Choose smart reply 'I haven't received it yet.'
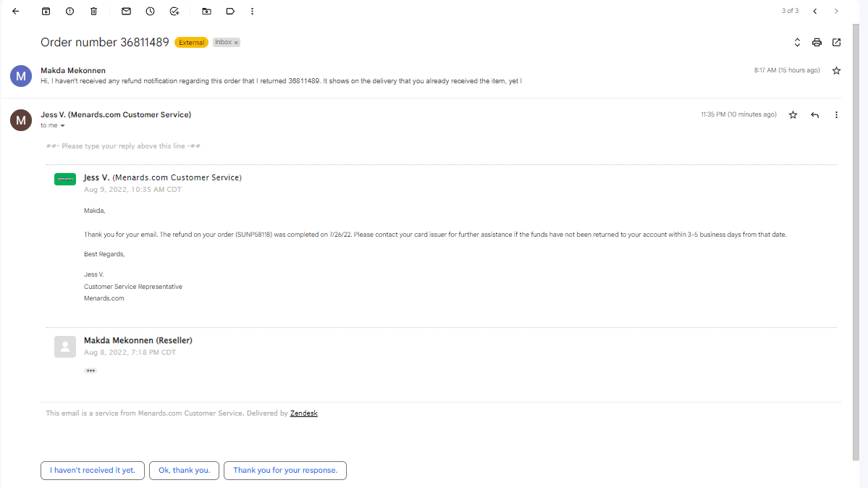 tap(93, 471)
